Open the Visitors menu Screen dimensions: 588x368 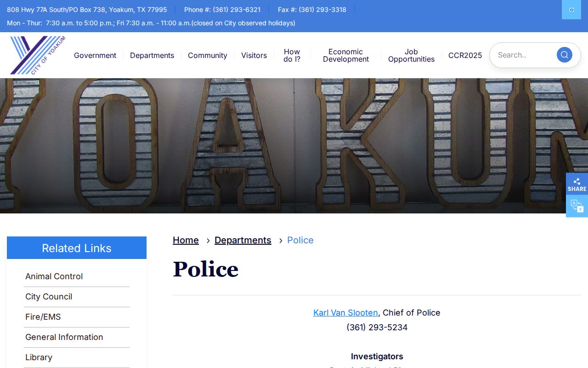[254, 55]
